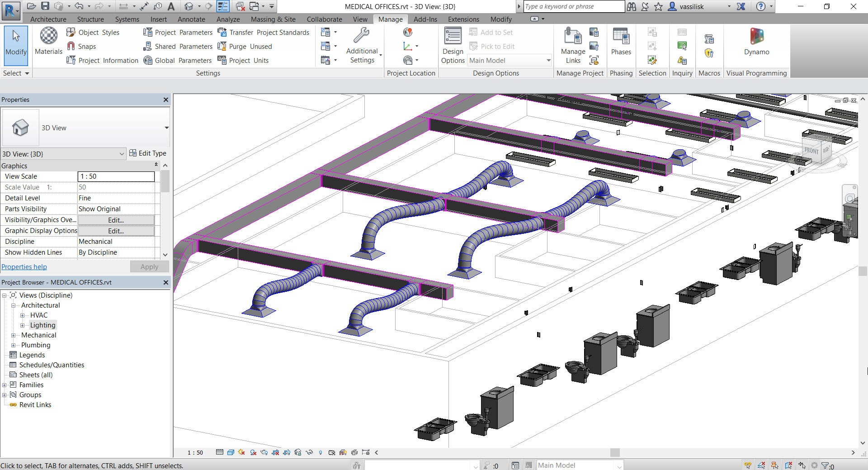Viewport: 868px width, 470px height.
Task: Switch to the Annotate ribbon tab
Action: click(191, 19)
